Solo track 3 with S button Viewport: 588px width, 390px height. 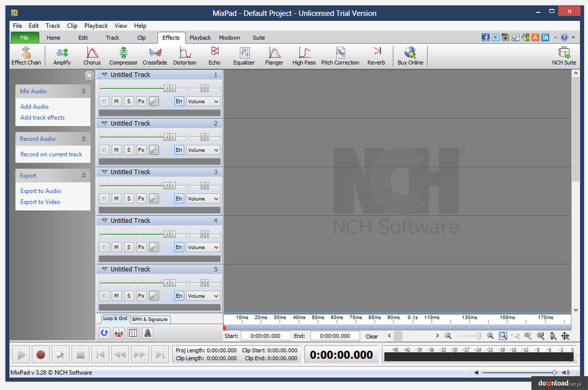[x=129, y=199]
